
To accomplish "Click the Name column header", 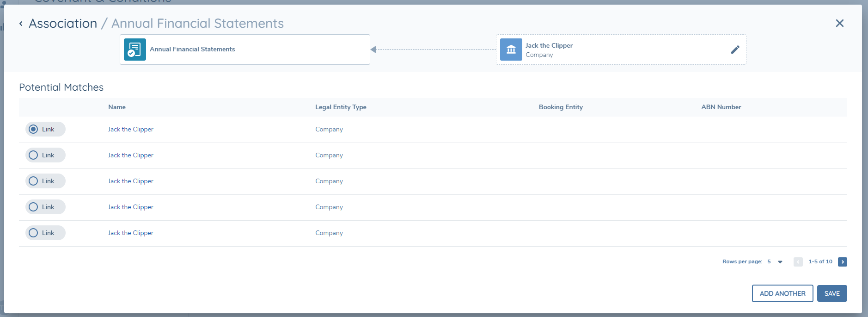I will (117, 107).
